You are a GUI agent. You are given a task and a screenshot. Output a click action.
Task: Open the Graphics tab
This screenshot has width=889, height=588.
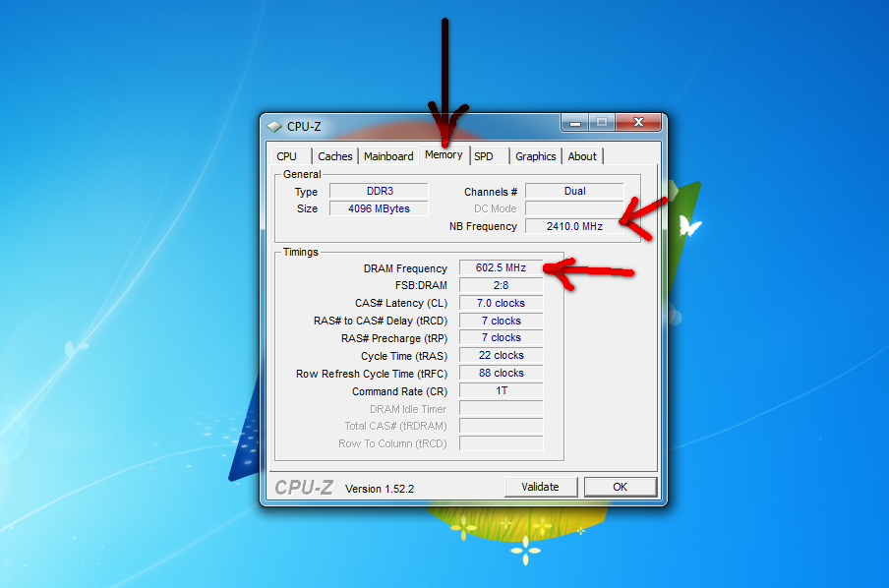(535, 156)
